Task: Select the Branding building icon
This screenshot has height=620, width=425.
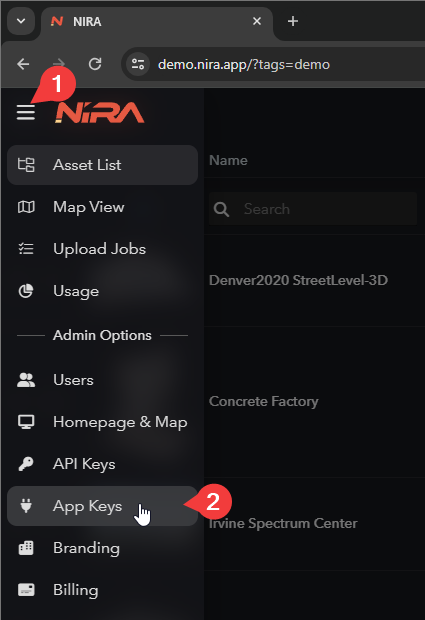Action: point(26,548)
